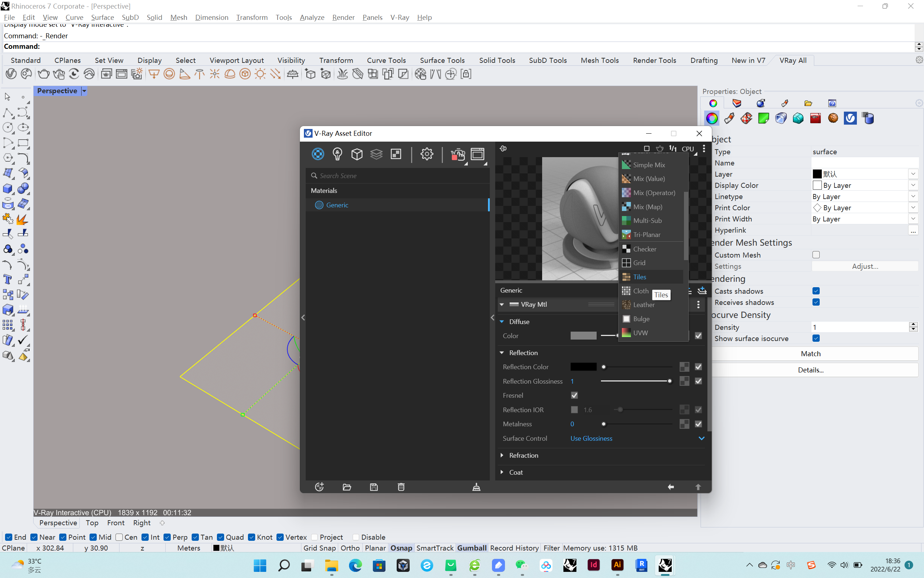
Task: Click import asset file folder icon
Action: [347, 487]
